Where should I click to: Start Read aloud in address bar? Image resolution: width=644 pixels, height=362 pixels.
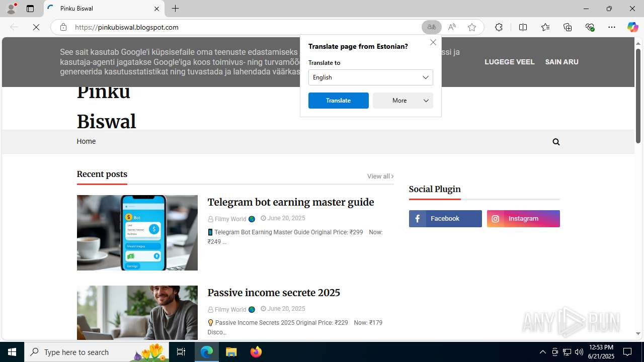(x=452, y=27)
